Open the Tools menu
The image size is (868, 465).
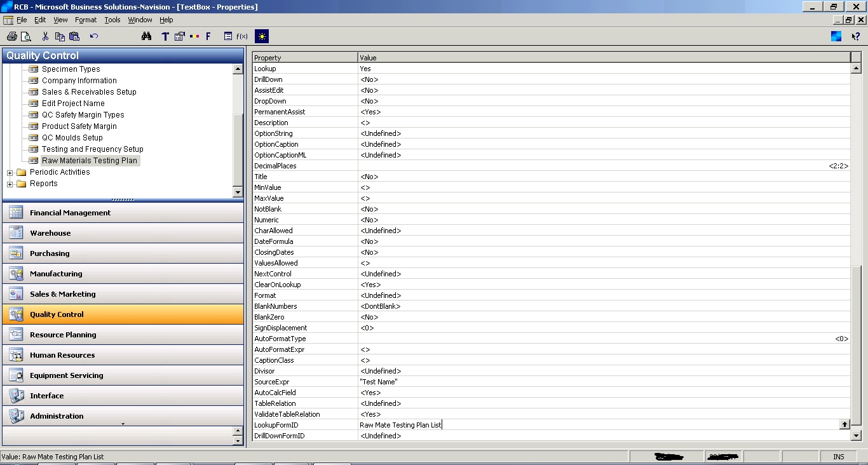pos(112,20)
